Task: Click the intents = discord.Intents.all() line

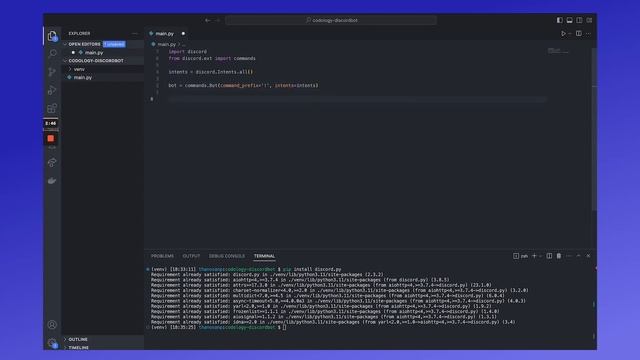Action: (x=211, y=72)
